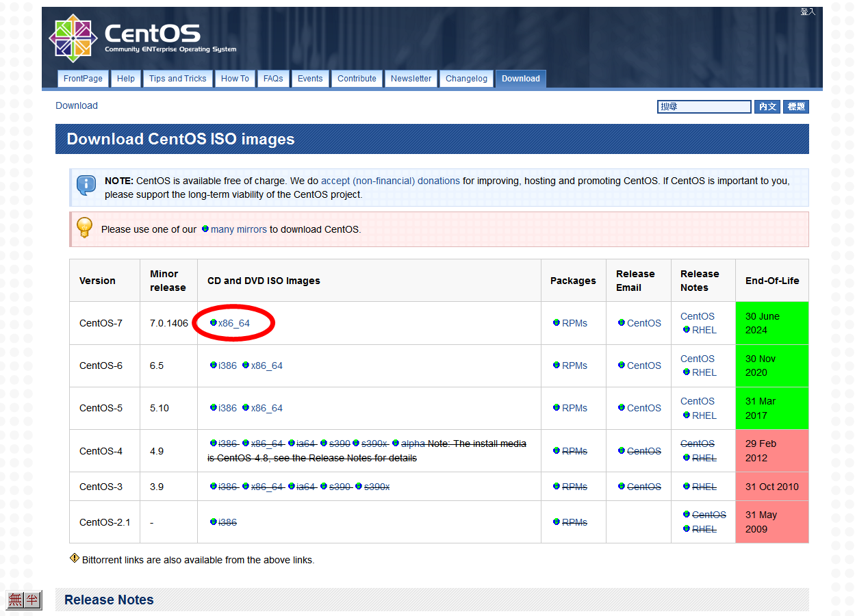Download CentOS-6 i386 ISO
Viewport: 855px width, 616px height.
pyautogui.click(x=227, y=365)
